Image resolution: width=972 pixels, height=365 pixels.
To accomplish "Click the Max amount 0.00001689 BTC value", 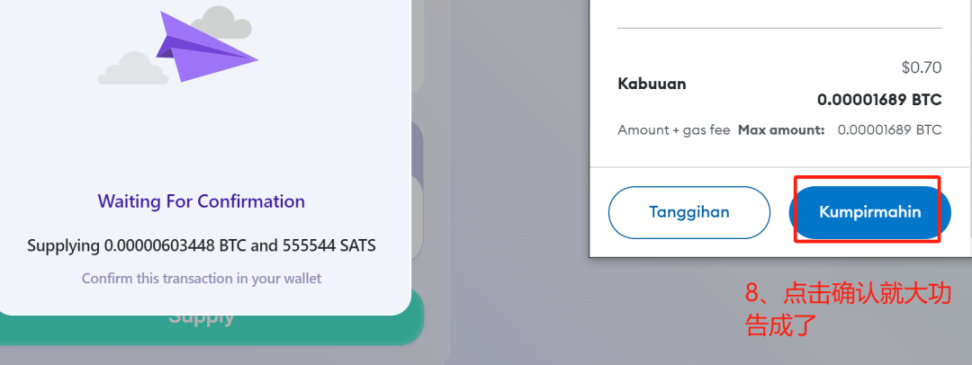I will 890,130.
